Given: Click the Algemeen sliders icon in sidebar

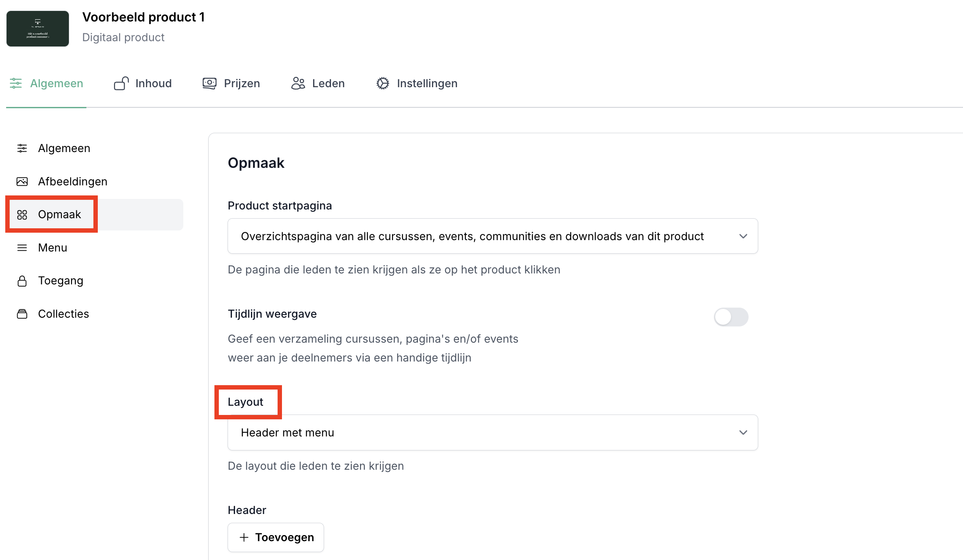Looking at the screenshot, I should click(x=22, y=149).
